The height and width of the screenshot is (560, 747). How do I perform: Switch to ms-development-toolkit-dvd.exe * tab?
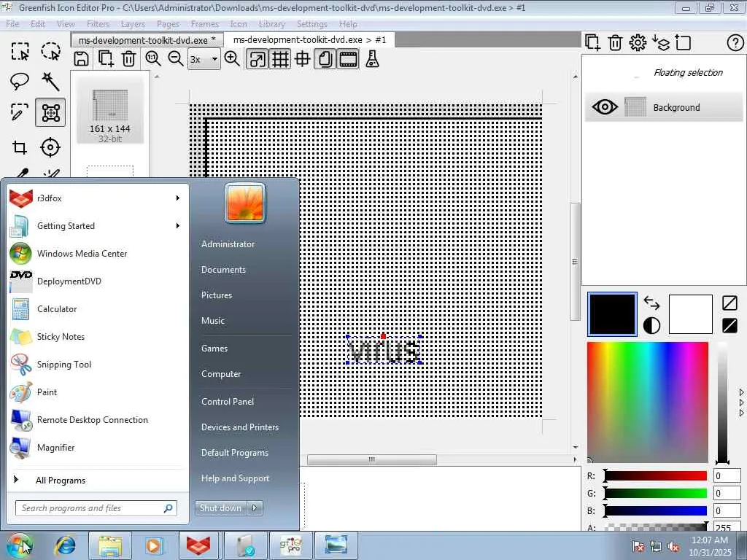click(147, 40)
